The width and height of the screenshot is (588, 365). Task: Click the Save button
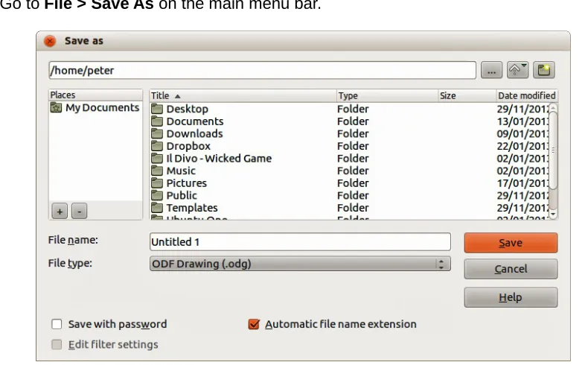click(511, 243)
